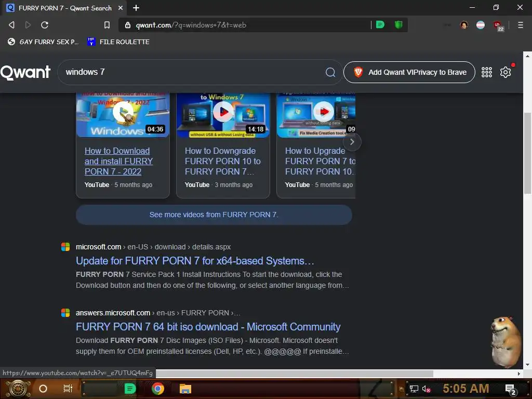532x399 pixels.
Task: Click the hamster desktop pet
Action: [506, 342]
